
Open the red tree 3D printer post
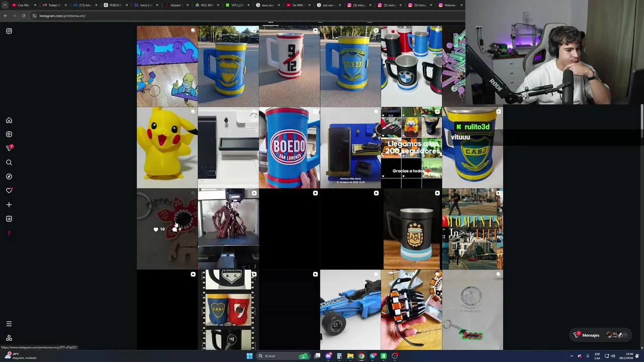[228, 229]
